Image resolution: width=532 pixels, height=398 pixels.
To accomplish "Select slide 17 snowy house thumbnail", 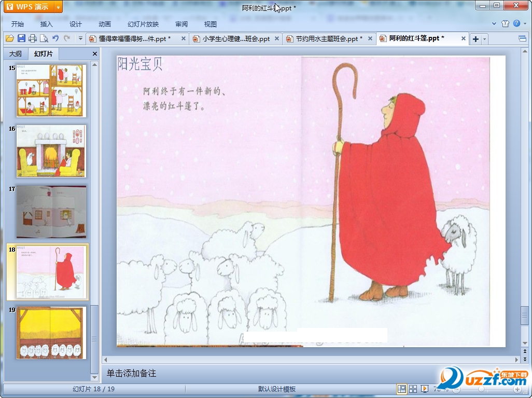I will point(51,212).
